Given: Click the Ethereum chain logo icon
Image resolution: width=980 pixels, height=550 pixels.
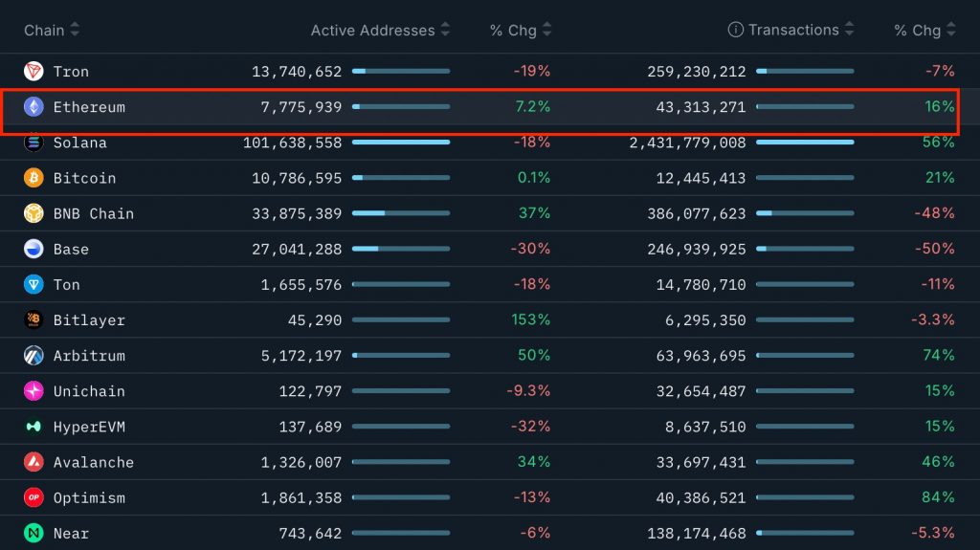Looking at the screenshot, I should coord(33,107).
